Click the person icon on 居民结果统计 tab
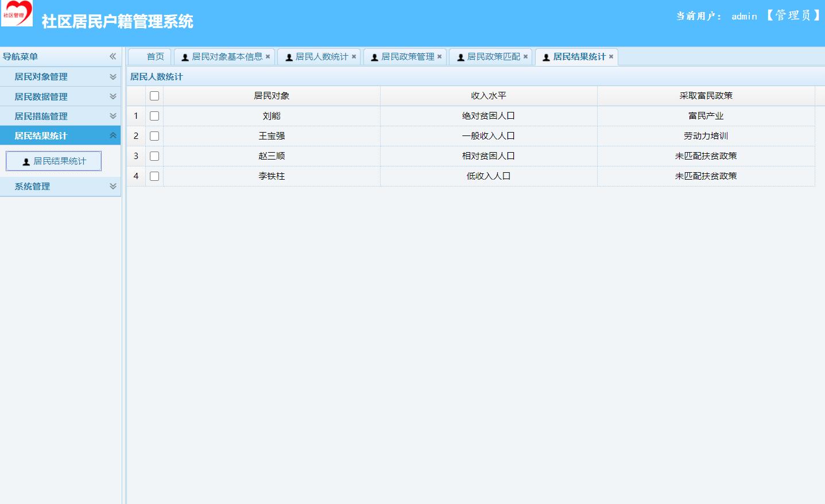The height and width of the screenshot is (504, 825). pyautogui.click(x=546, y=56)
